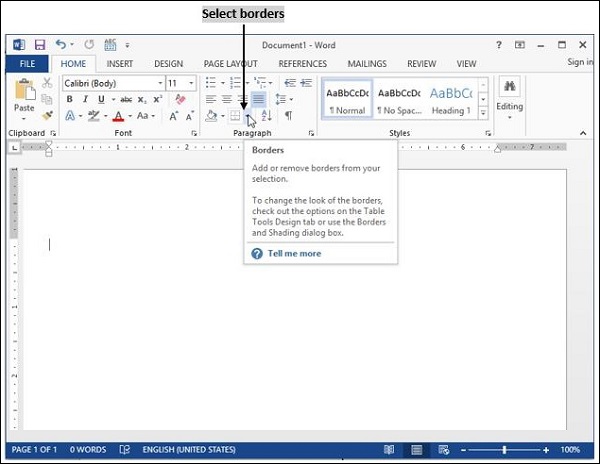This screenshot has width=600, height=464.
Task: Apply Strikethrough to text
Action: pyautogui.click(x=124, y=100)
